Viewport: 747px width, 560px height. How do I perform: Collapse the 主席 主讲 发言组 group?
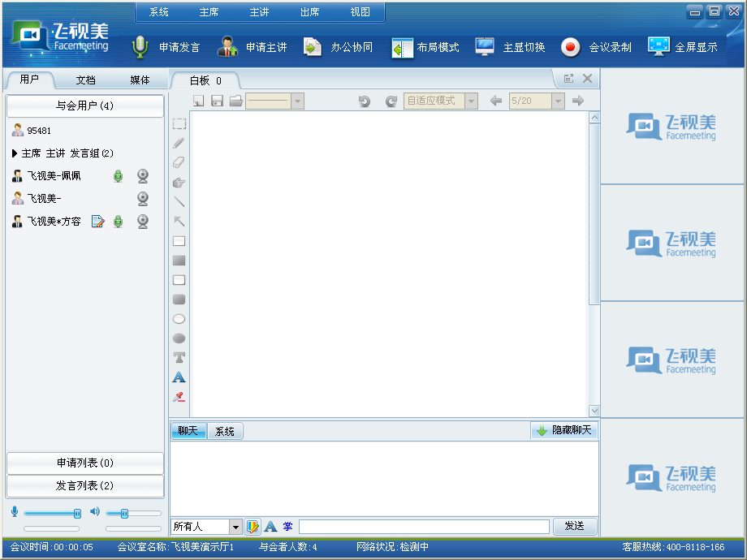(15, 153)
